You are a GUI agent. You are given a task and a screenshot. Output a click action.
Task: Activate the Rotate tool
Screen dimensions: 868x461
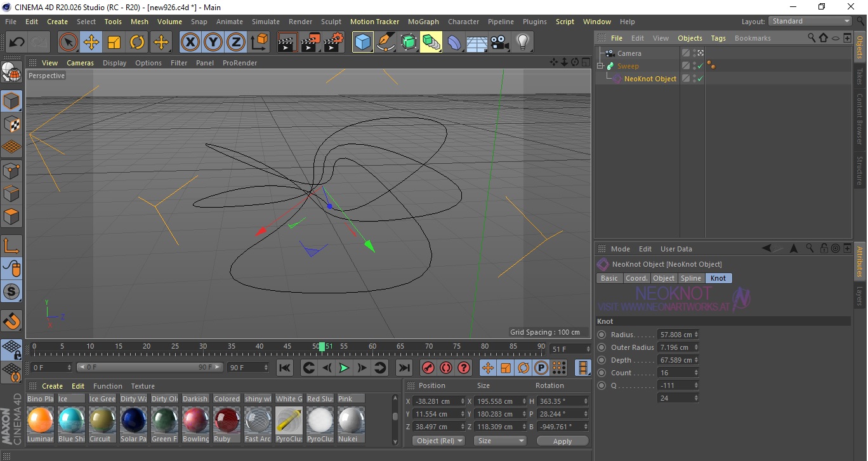click(x=137, y=43)
